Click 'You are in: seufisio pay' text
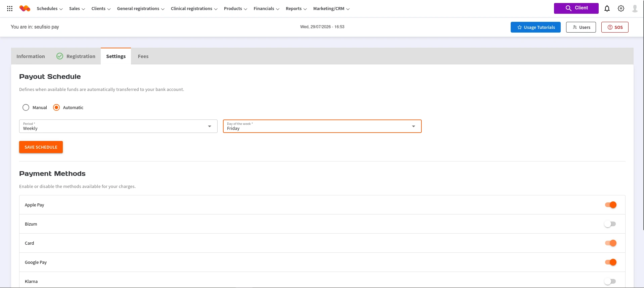Image resolution: width=644 pixels, height=288 pixels. (35, 27)
